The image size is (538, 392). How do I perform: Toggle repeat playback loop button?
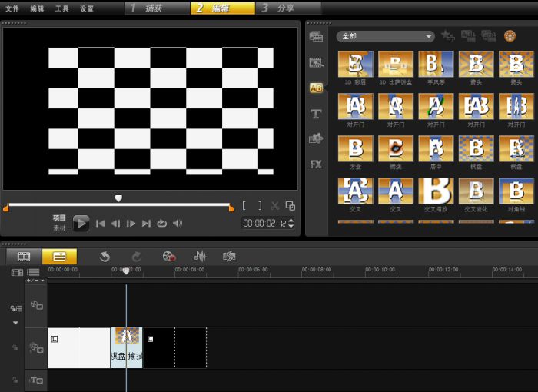click(x=161, y=224)
